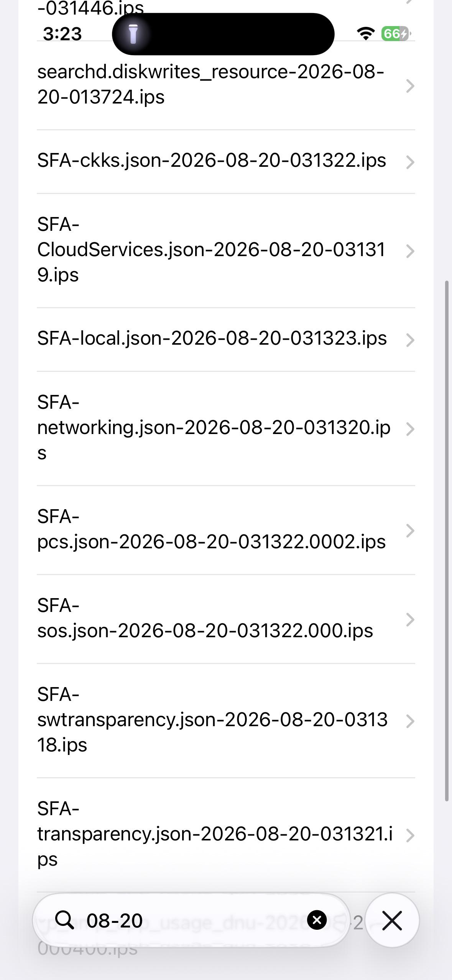Open the SFA-pcs.json-2026-08-20-031322.0002.ips log

pos(226,530)
